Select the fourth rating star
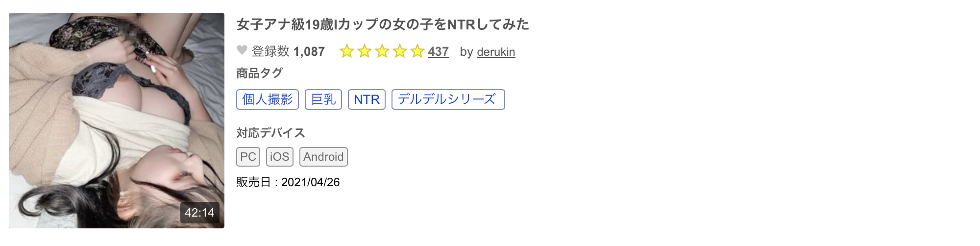 pyautogui.click(x=400, y=51)
